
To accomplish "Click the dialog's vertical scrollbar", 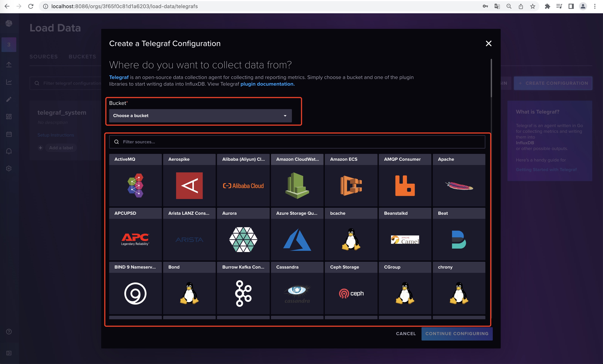I will 491,78.
